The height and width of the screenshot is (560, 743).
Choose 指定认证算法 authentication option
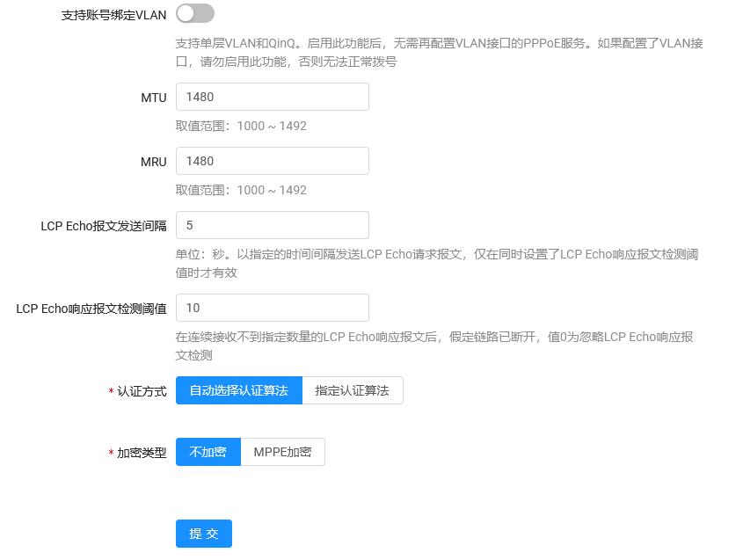[x=352, y=390]
